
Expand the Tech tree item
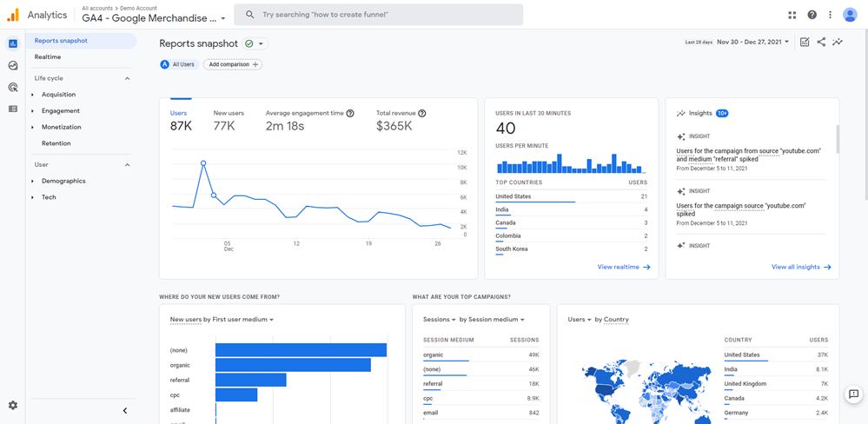[x=33, y=197]
